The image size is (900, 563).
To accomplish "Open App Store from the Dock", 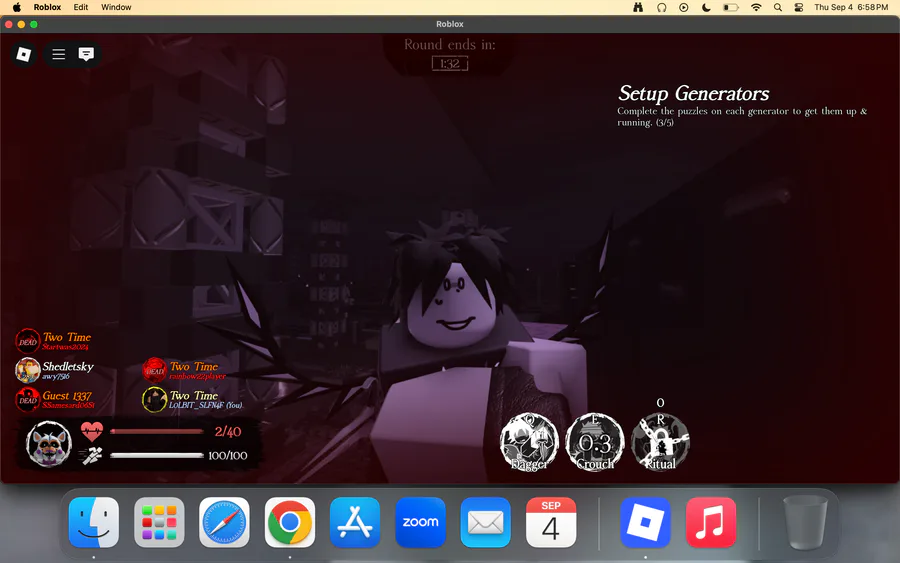I will point(355,522).
